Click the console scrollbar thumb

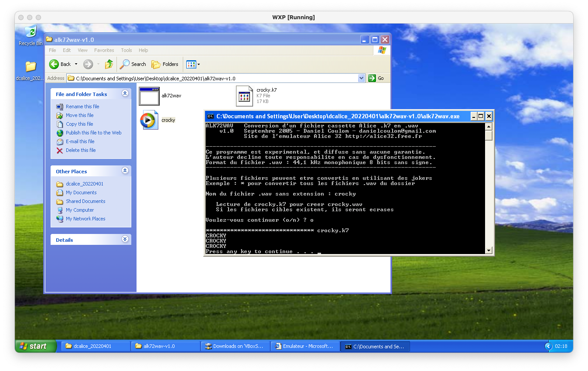click(x=489, y=136)
